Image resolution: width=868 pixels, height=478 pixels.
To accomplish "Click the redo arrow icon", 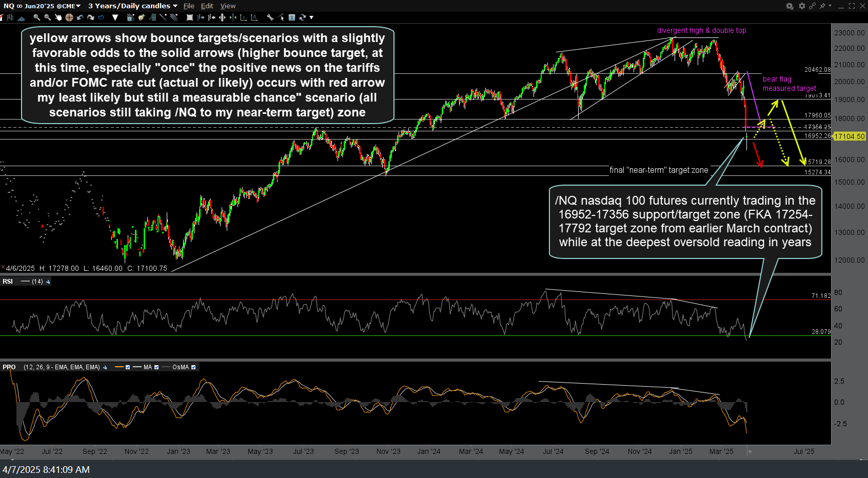I will [x=91, y=17].
